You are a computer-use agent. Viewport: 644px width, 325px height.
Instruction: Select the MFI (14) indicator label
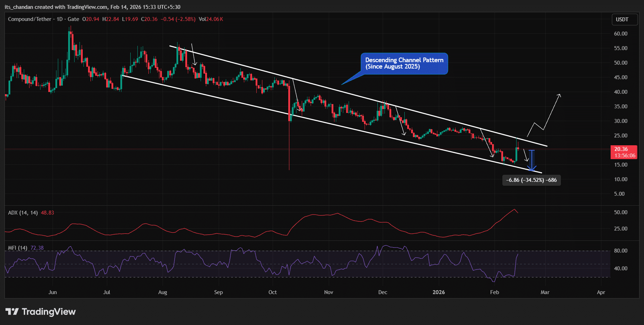click(x=18, y=248)
